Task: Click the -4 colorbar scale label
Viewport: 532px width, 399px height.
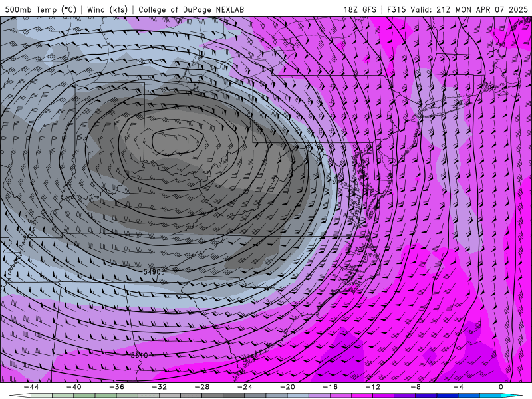Action: 458,387
